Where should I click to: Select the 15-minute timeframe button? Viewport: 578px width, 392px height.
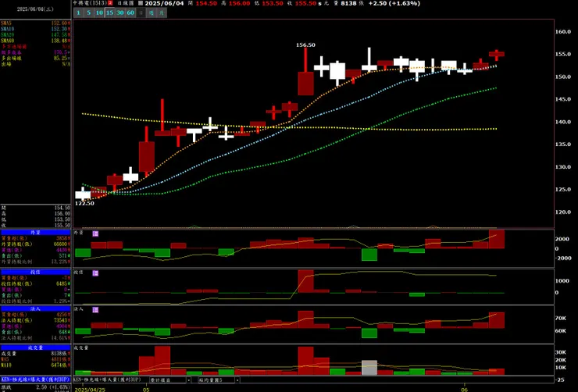pos(109,13)
